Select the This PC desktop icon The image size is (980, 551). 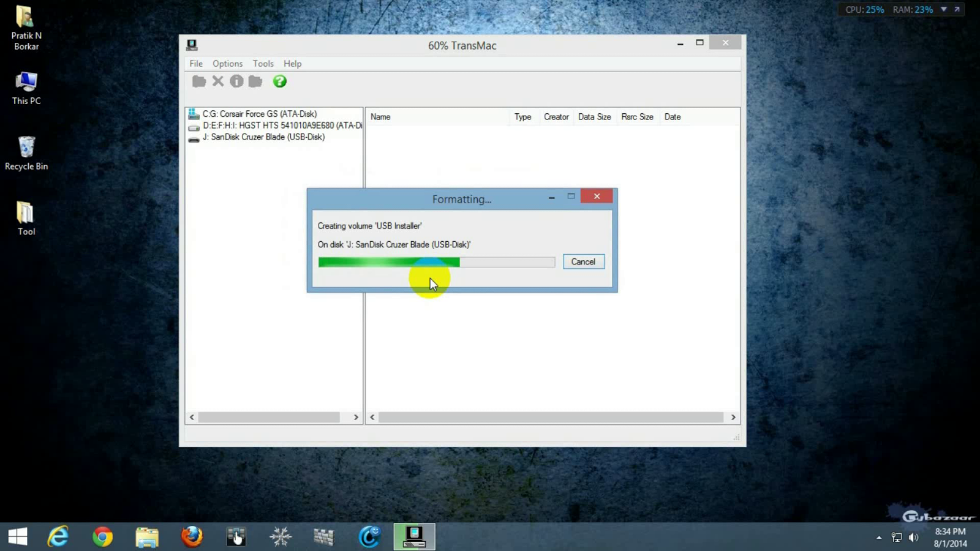pyautogui.click(x=26, y=88)
